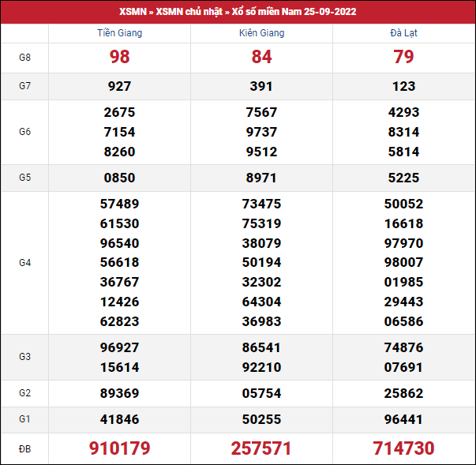Click Kiên Giang special prize 257571

261,448
